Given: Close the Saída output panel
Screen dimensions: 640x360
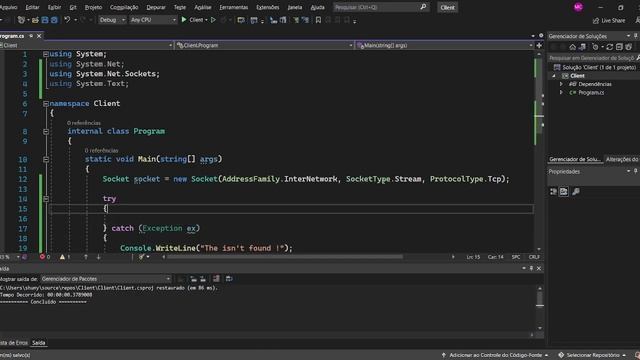Looking at the screenshot, I should pos(539,268).
